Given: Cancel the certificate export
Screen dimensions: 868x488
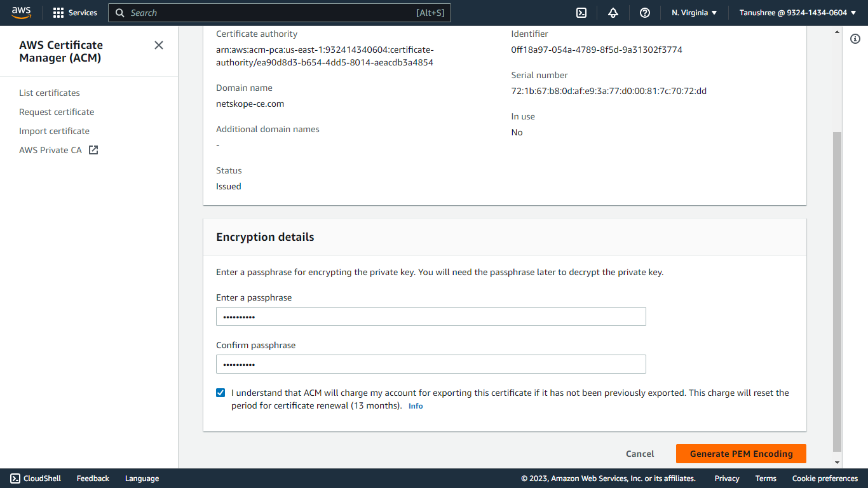Looking at the screenshot, I should tap(640, 454).
